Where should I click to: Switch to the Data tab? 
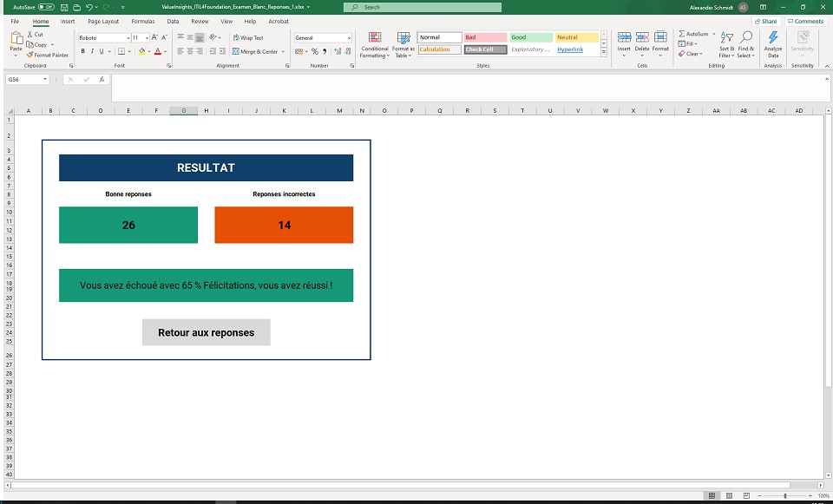173,21
